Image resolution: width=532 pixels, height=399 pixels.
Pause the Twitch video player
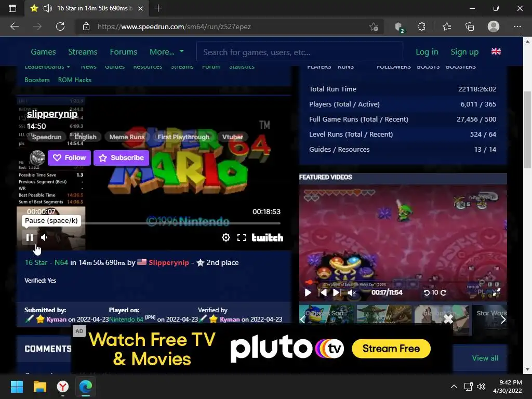(x=30, y=237)
